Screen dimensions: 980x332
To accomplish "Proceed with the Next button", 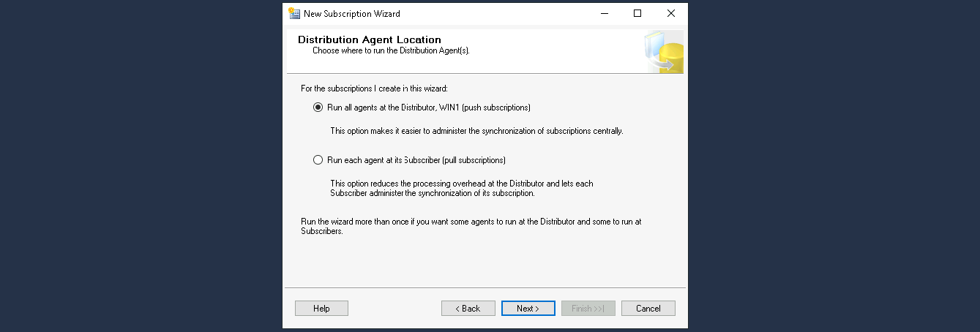I will [x=528, y=309].
